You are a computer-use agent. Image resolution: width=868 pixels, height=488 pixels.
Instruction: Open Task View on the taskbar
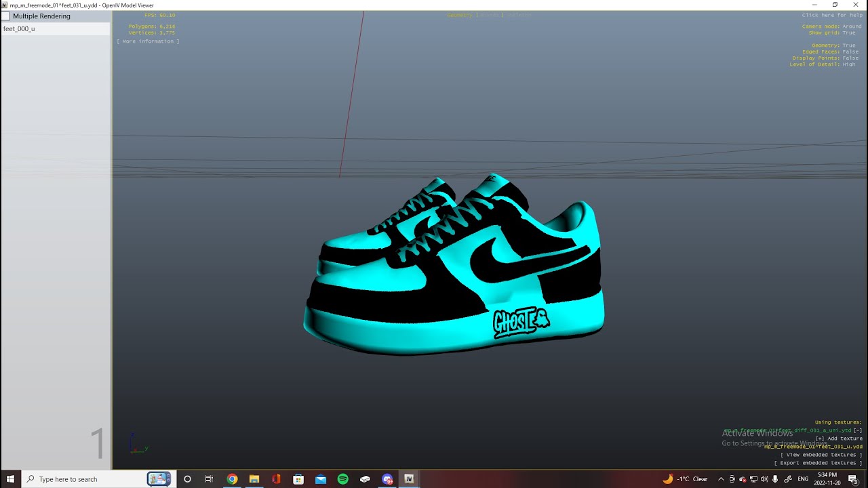209,479
